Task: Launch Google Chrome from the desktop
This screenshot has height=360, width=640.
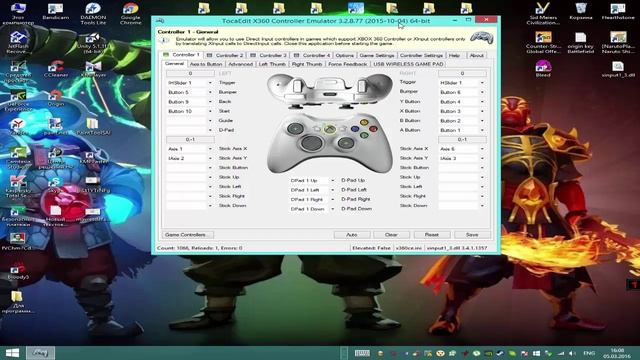Action: point(131,14)
